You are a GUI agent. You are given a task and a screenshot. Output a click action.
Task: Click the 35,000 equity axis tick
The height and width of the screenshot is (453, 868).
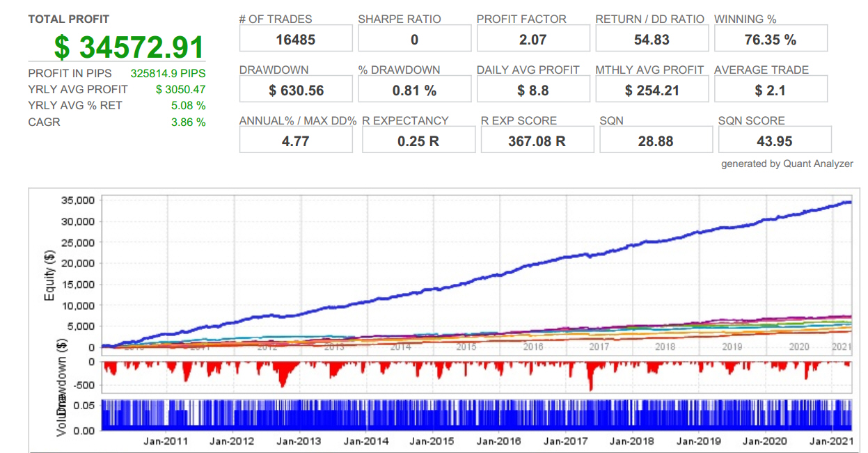tap(77, 201)
